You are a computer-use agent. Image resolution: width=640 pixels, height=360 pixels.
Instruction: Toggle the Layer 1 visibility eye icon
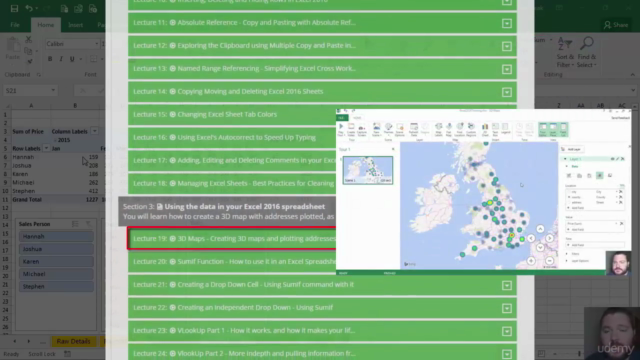click(x=612, y=159)
